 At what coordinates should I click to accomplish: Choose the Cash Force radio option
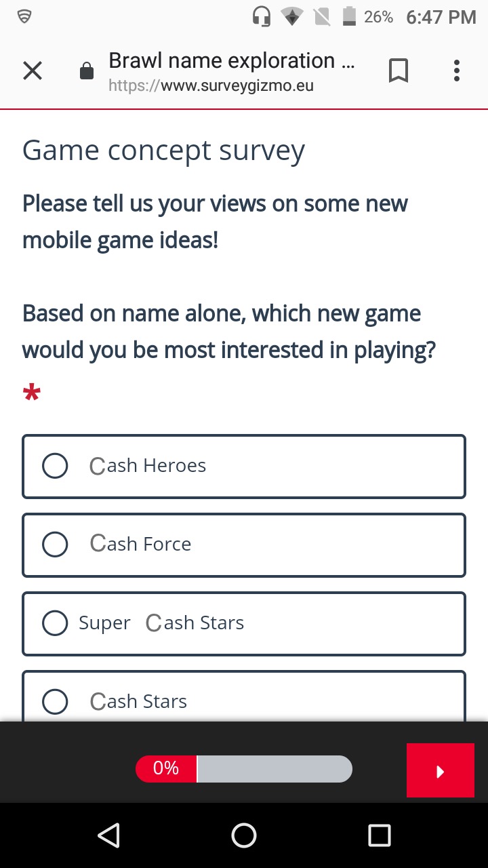pos(55,545)
